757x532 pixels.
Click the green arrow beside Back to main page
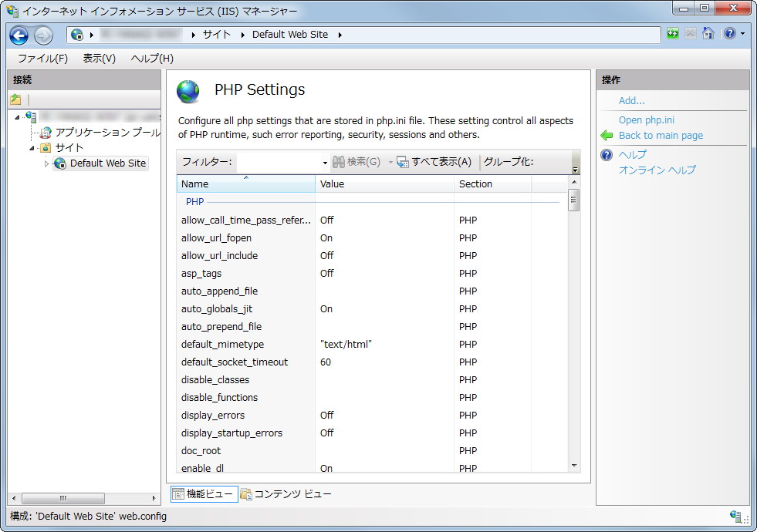click(x=608, y=136)
